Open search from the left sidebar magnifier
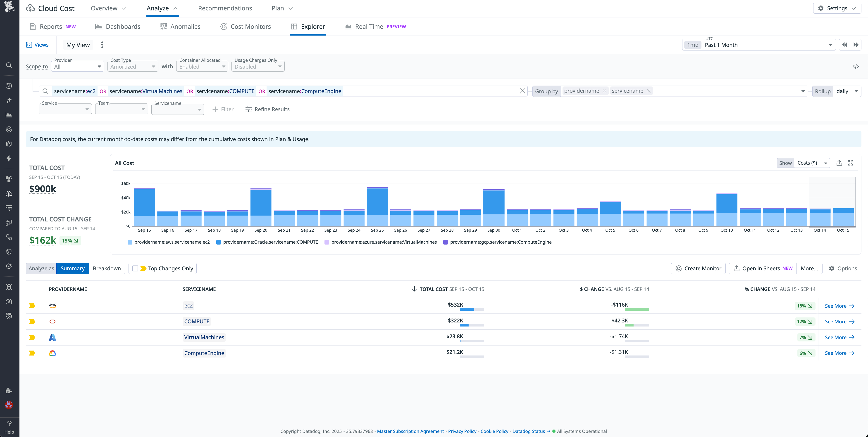This screenshot has height=437, width=868. 9,65
